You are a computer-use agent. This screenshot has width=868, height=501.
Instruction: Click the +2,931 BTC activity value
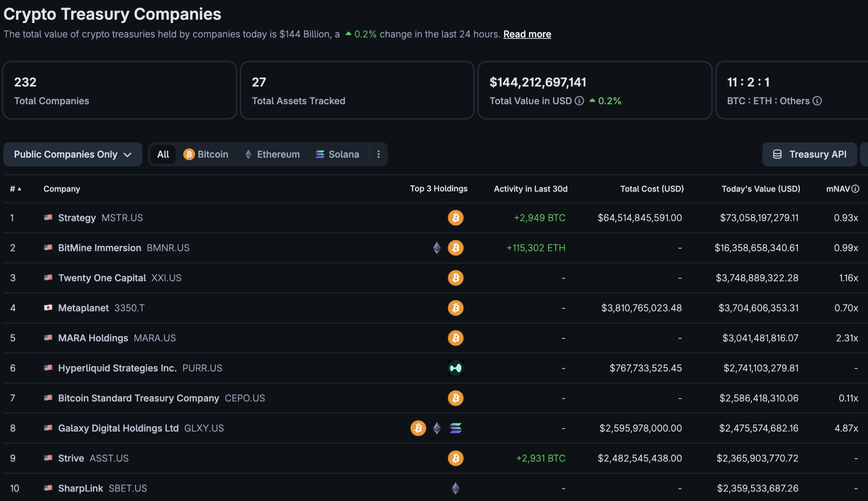coord(540,458)
